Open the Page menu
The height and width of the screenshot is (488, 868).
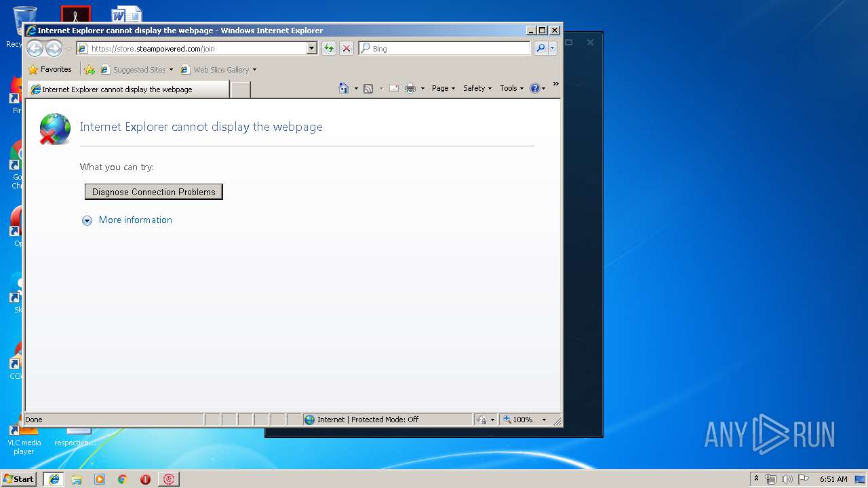(443, 88)
